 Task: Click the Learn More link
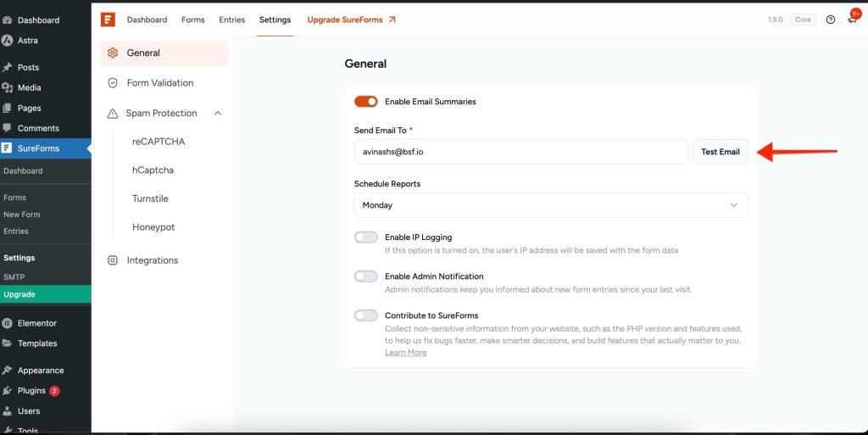(406, 353)
